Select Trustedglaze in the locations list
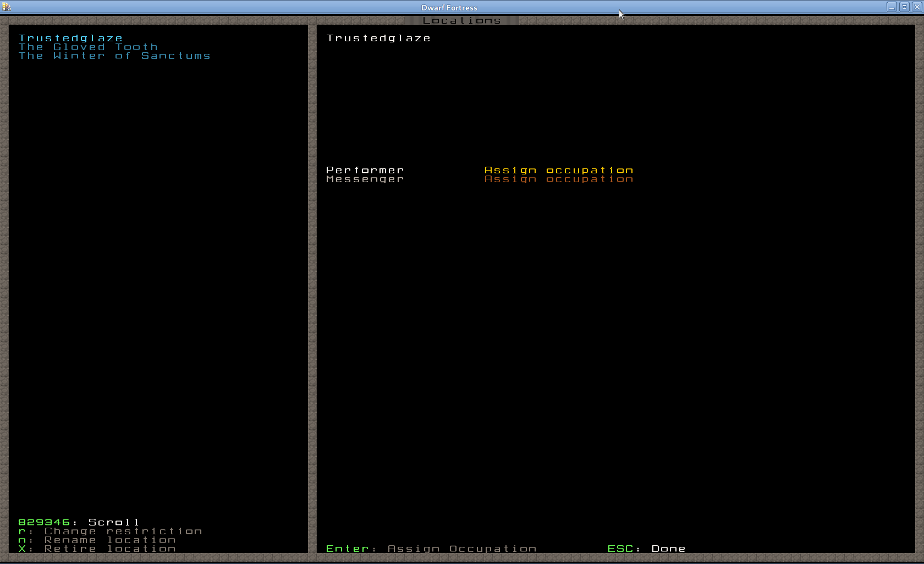924x564 pixels. tap(70, 38)
